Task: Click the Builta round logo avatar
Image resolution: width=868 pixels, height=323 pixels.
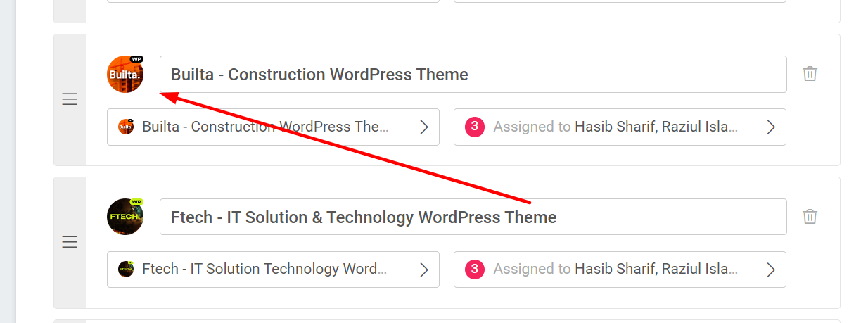Action: click(125, 74)
